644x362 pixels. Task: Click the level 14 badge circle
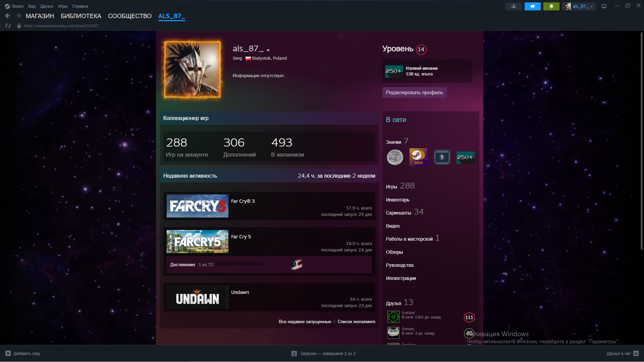pyautogui.click(x=421, y=49)
